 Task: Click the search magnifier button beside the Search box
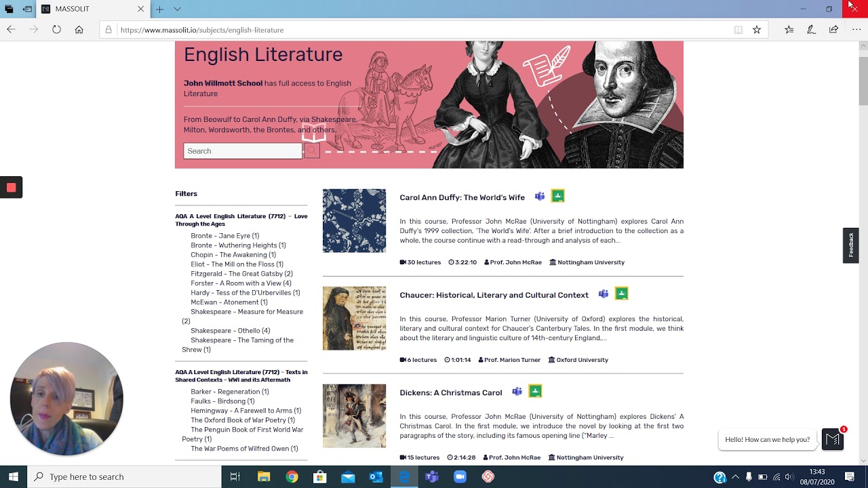(x=311, y=150)
